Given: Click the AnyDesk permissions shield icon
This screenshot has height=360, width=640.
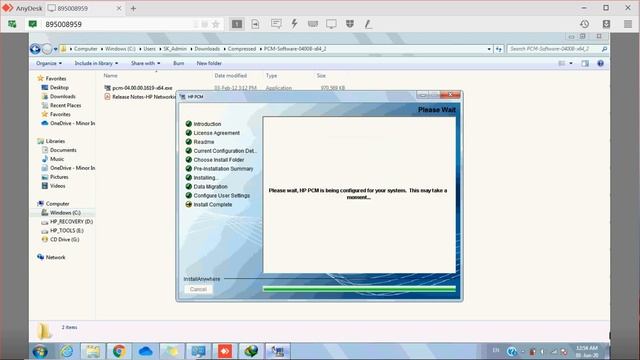Looking at the screenshot, I should (350, 24).
